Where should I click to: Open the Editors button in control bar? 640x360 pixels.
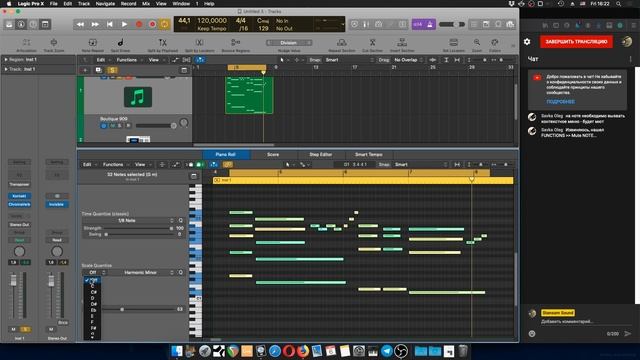[x=45, y=24]
